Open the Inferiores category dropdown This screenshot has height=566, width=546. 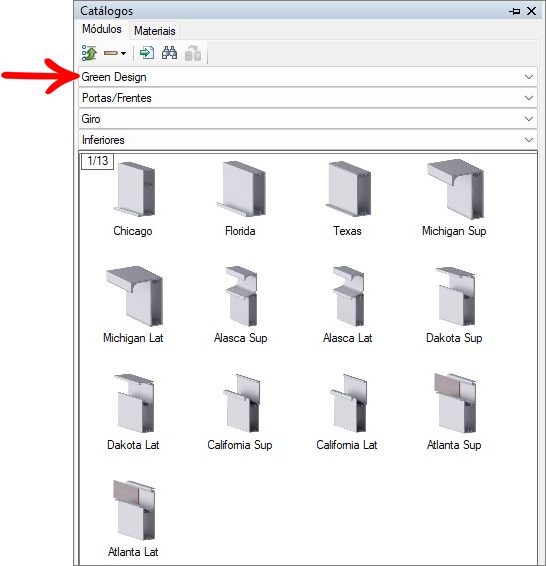pyautogui.click(x=308, y=140)
